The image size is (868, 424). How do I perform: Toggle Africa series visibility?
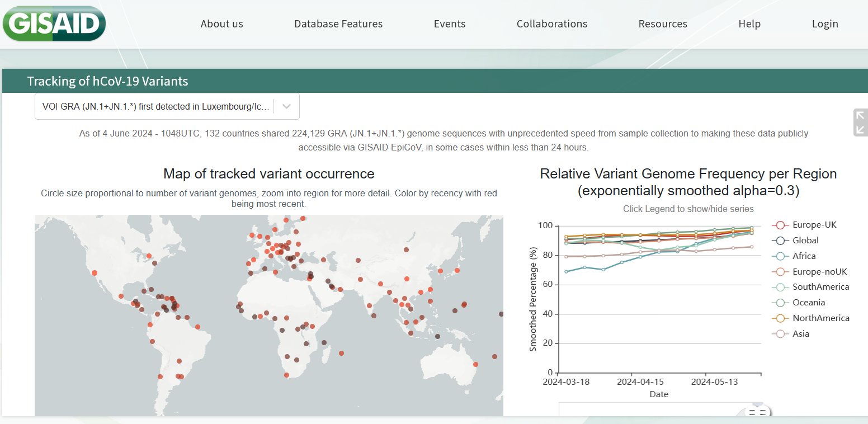point(780,256)
